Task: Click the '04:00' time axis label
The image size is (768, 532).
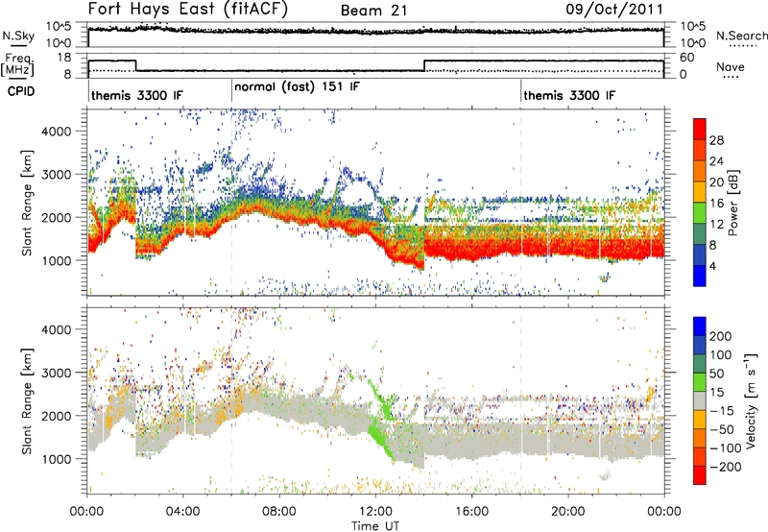Action: 183,512
